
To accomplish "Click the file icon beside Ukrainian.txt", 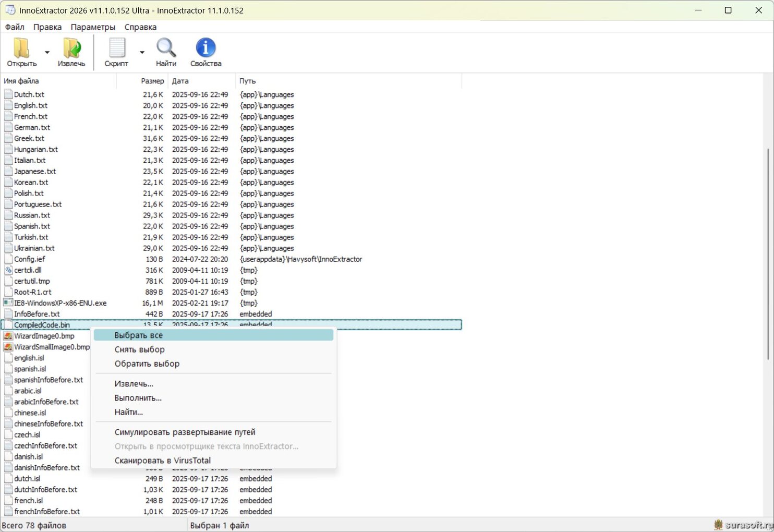I will (x=8, y=248).
